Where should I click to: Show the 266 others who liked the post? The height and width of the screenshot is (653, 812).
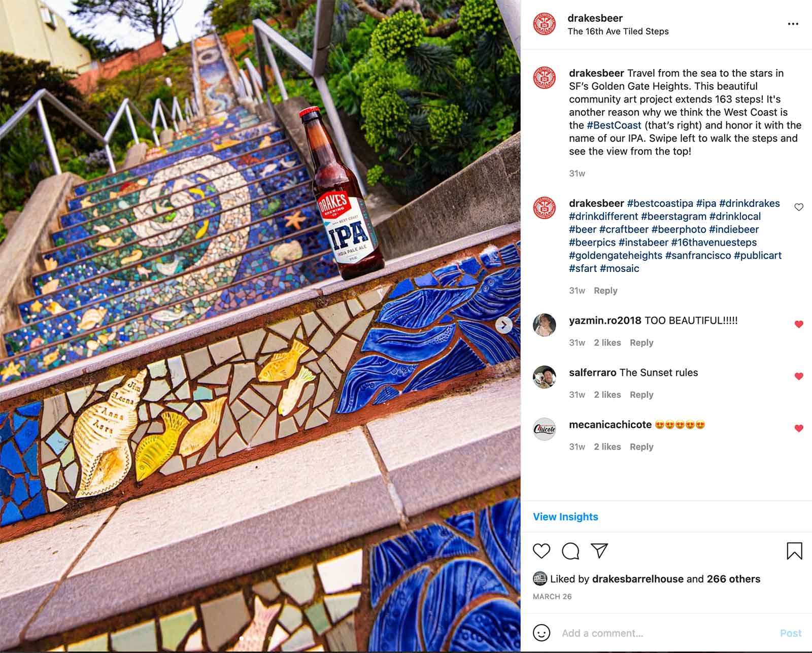733,579
